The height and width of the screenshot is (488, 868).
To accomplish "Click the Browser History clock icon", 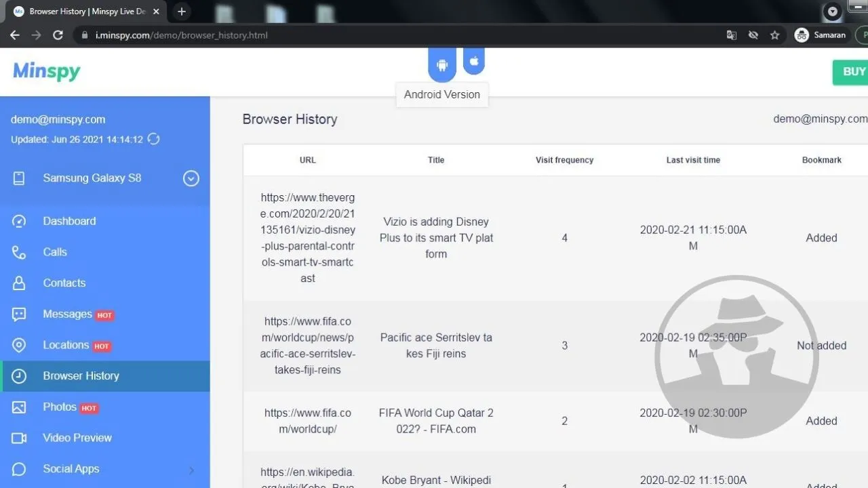I will coord(19,376).
